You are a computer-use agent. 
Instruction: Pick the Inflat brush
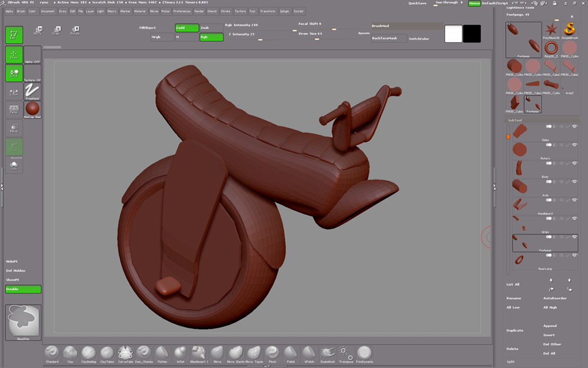[x=180, y=353]
